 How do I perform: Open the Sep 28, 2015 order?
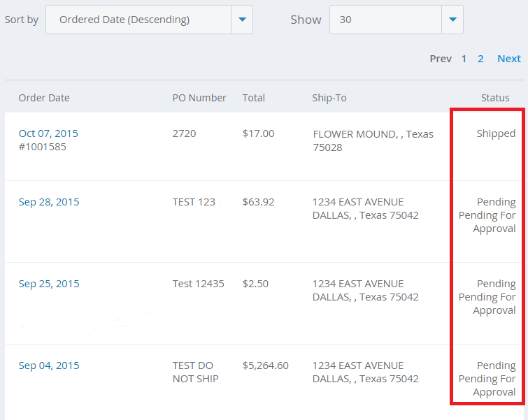coord(49,202)
